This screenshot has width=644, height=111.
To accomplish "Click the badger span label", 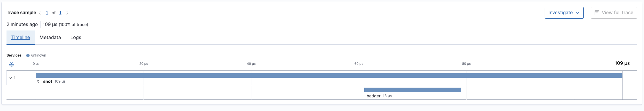I will 373,96.
